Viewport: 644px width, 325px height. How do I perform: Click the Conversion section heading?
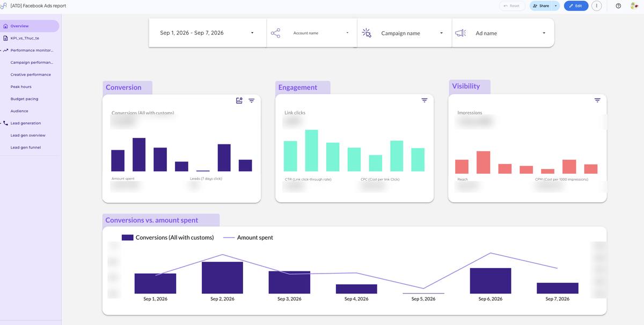(123, 87)
